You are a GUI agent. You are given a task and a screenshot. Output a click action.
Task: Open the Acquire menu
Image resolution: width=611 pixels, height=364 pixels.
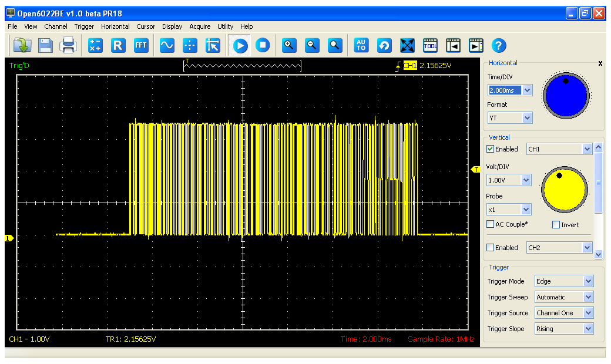pos(200,26)
